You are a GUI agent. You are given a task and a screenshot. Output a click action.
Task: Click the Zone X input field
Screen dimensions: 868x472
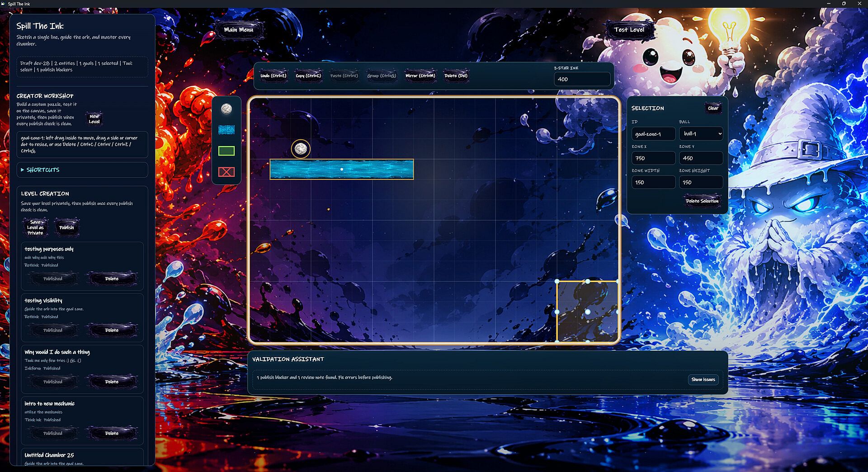[x=653, y=158]
